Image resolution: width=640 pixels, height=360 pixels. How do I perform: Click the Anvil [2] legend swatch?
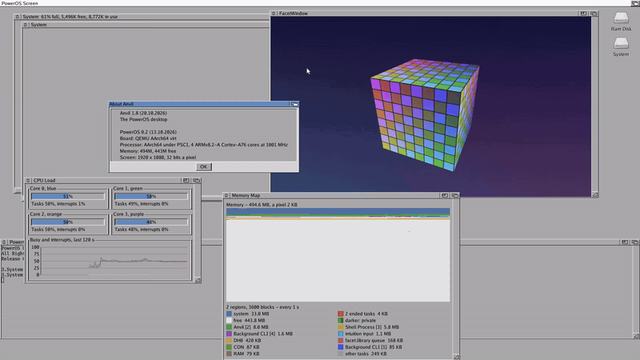tap(229, 327)
